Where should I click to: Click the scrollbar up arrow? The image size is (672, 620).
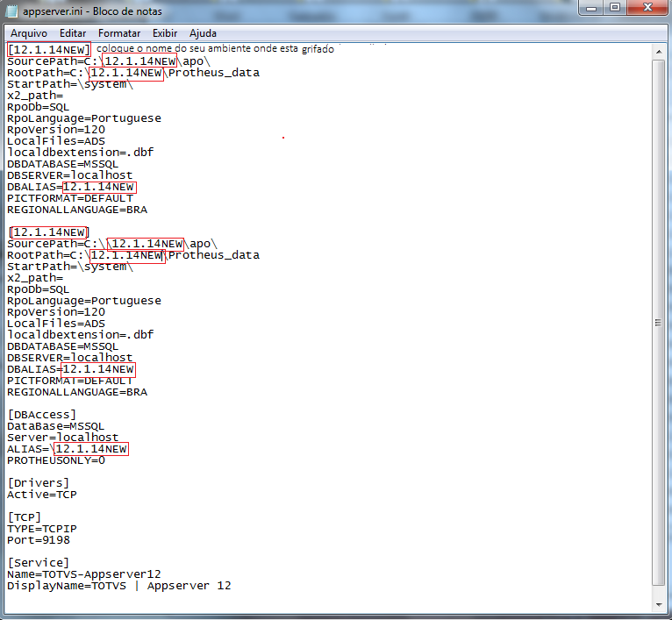click(x=658, y=52)
